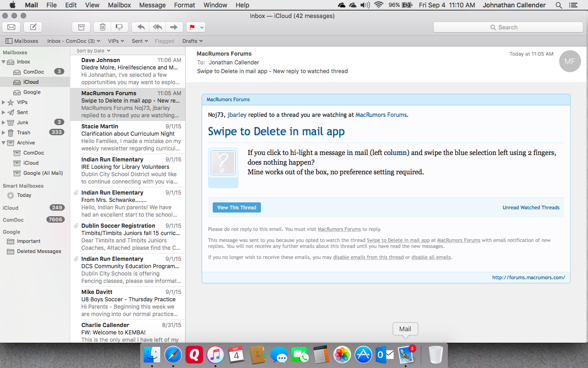
Task: Click the Get New Mail envelope icon
Action: [x=11, y=27]
